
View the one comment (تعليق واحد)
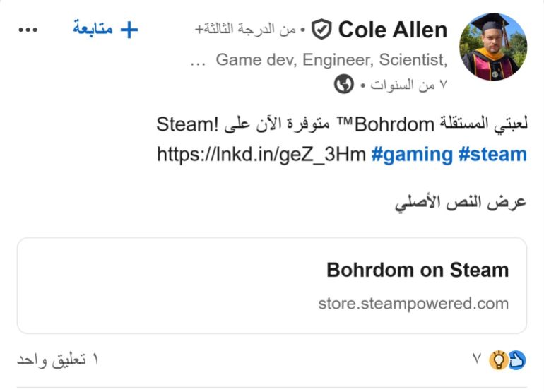click(x=57, y=360)
